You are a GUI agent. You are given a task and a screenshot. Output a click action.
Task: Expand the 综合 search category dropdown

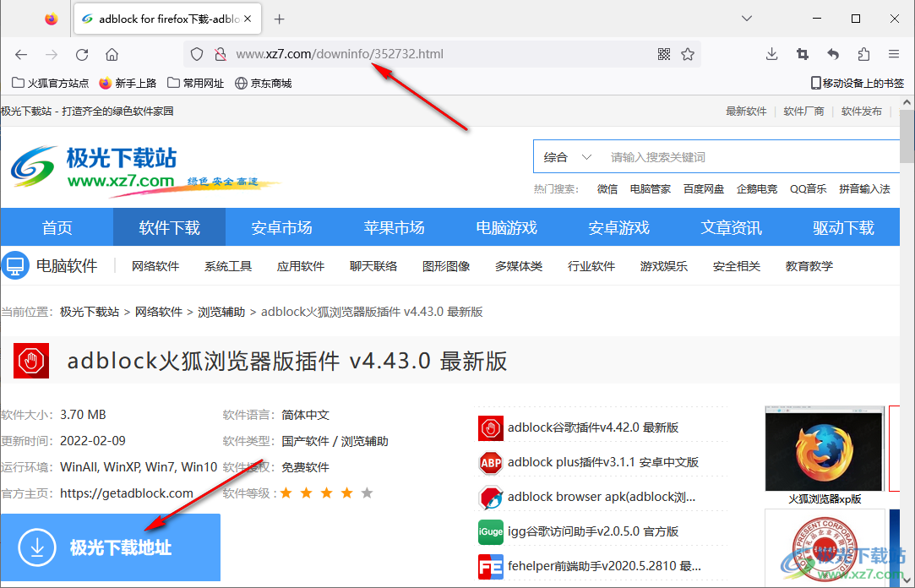(x=568, y=157)
